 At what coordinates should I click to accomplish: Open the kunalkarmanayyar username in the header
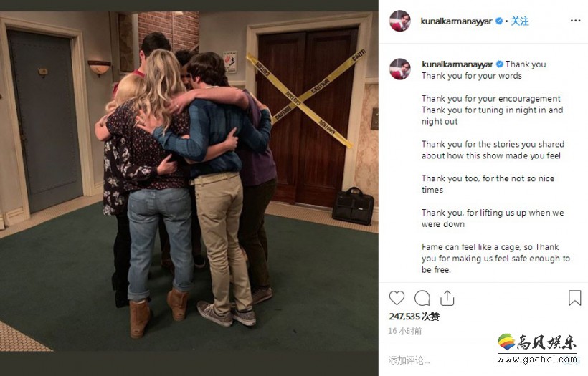pyautogui.click(x=456, y=21)
